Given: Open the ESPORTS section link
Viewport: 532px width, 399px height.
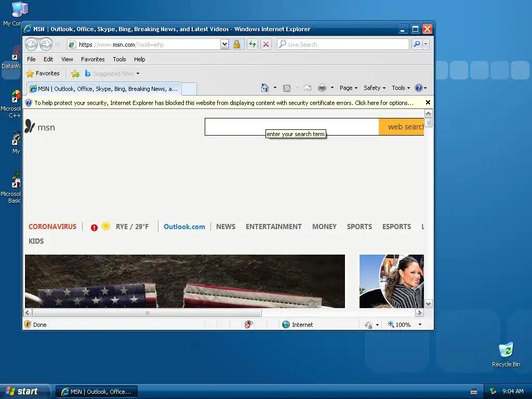Looking at the screenshot, I should (x=396, y=227).
